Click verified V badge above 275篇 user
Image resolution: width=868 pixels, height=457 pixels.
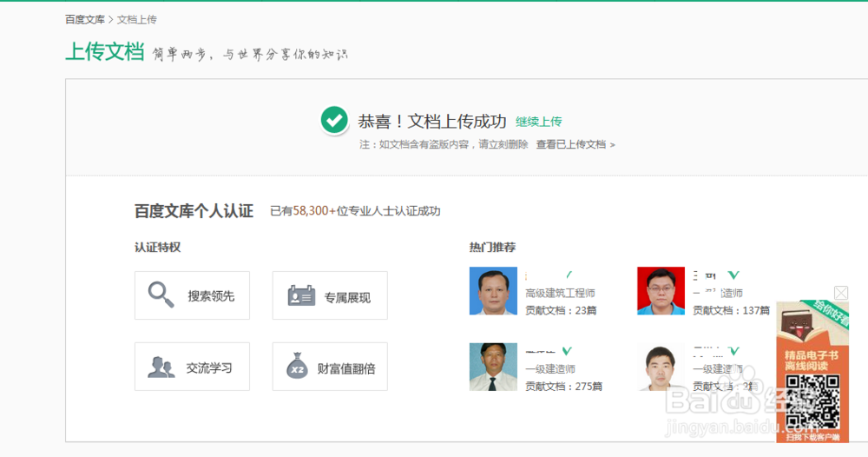coord(567,351)
